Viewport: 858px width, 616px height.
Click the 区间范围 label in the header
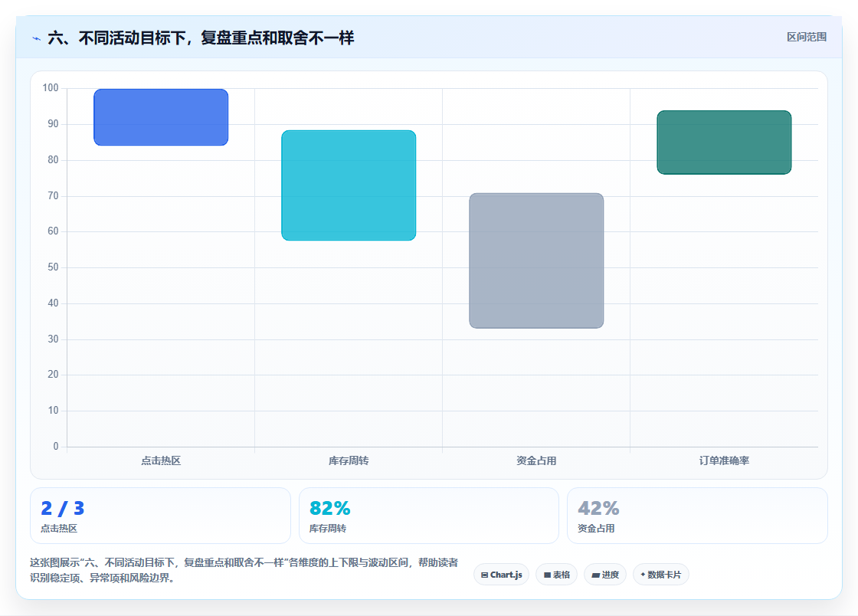806,38
